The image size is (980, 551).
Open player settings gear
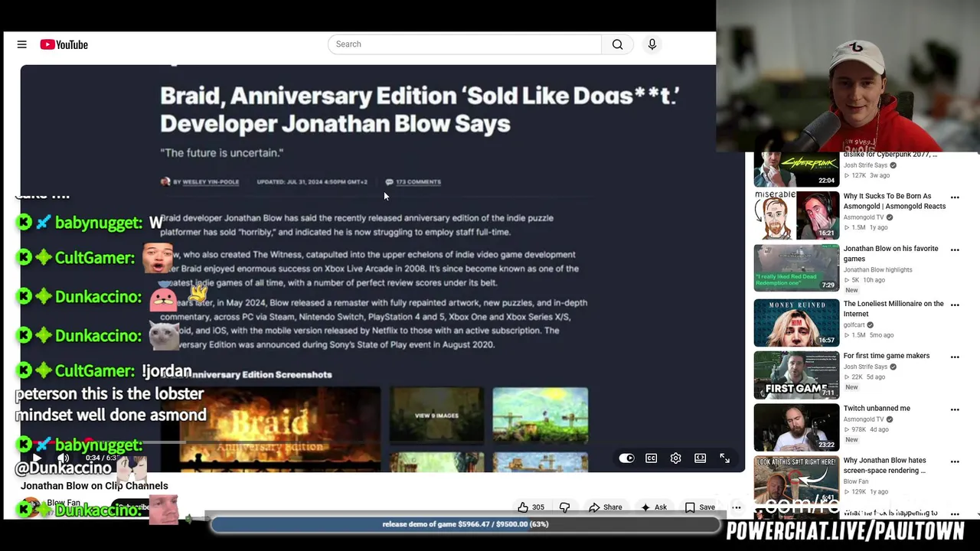675,458
